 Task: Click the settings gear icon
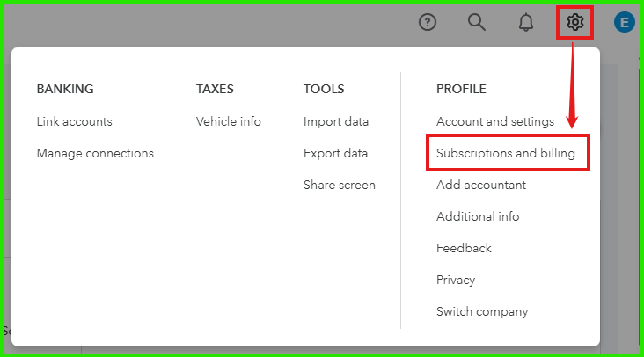[x=575, y=22]
